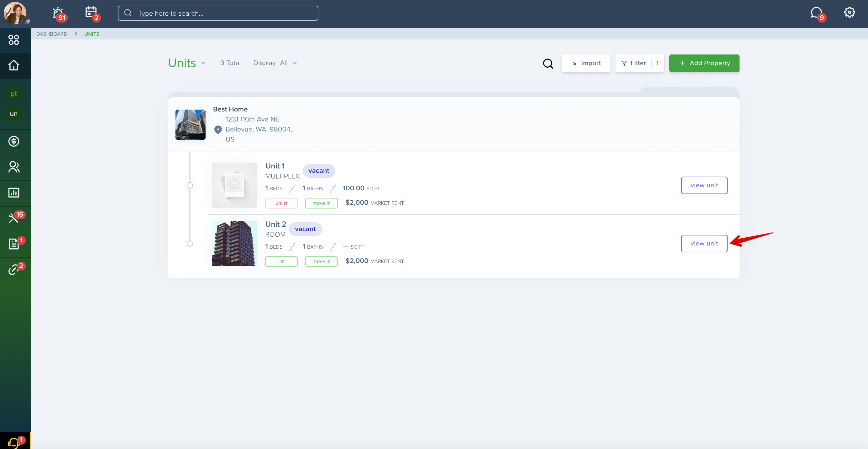868x449 pixels.
Task: Click unlist for Unit 1
Action: click(281, 203)
